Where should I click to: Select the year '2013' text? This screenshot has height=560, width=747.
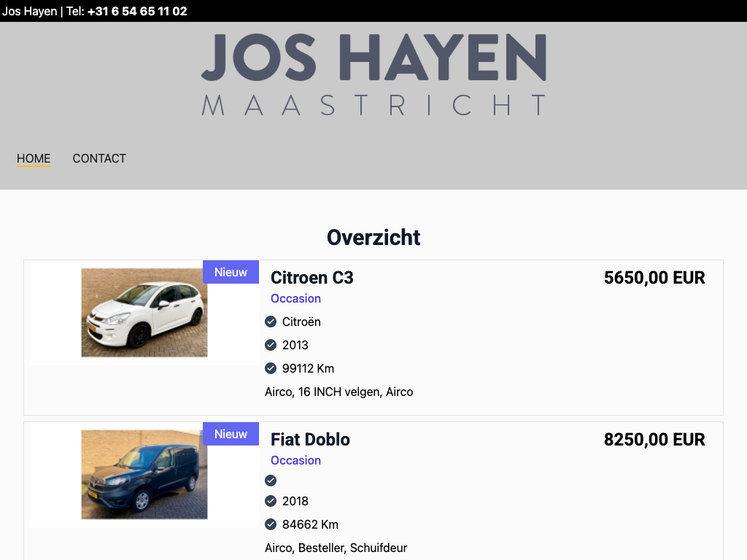pyautogui.click(x=295, y=345)
